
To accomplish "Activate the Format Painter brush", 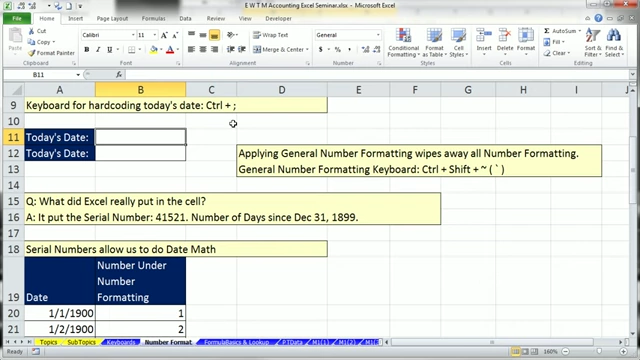I will pos(31,53).
